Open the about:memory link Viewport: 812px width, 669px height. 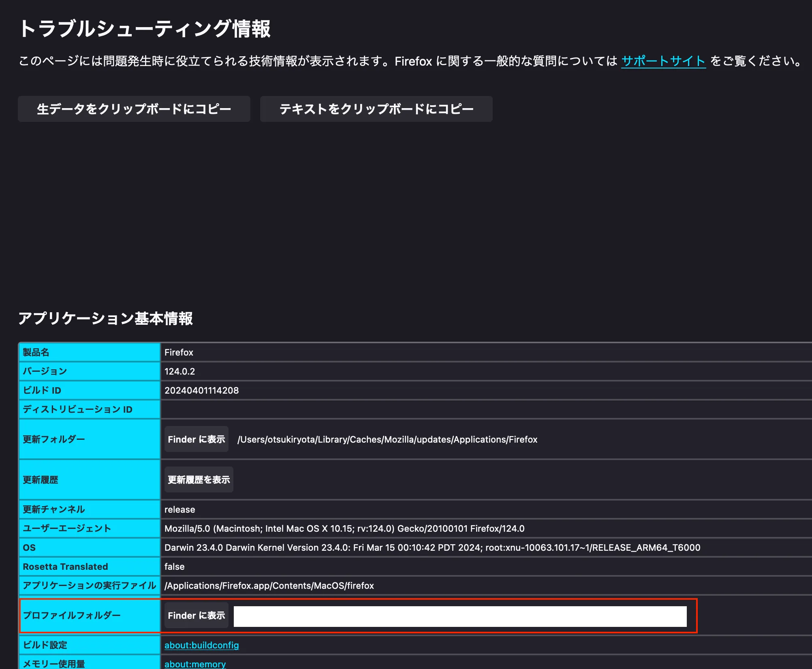(x=194, y=664)
